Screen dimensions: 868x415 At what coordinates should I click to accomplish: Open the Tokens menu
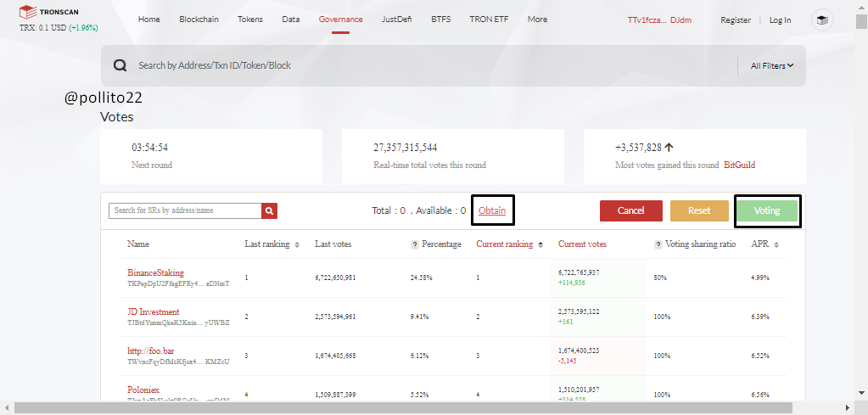point(250,20)
